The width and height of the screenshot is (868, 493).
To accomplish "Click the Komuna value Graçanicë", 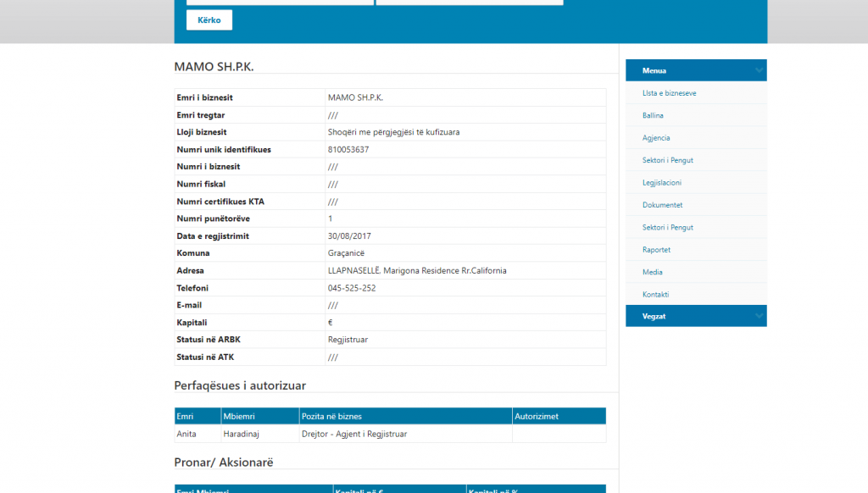I will coord(346,253).
